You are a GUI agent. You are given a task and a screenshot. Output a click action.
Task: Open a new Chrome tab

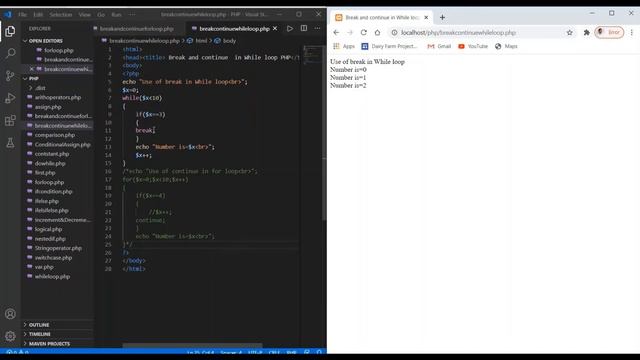click(442, 18)
